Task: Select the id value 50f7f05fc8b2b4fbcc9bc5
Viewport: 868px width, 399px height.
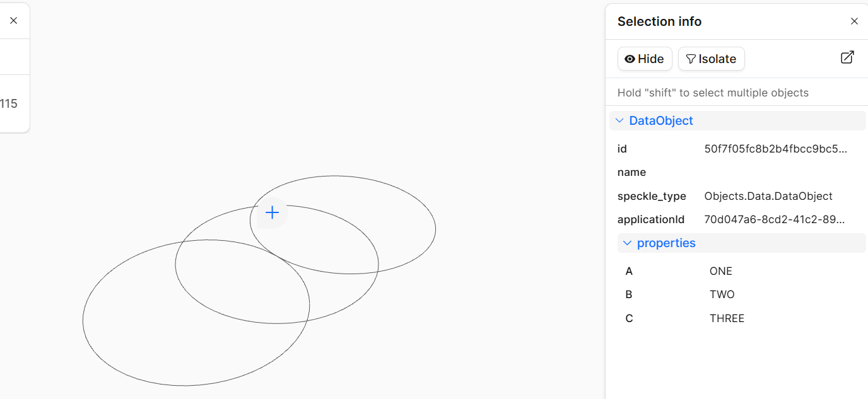Action: coord(775,149)
